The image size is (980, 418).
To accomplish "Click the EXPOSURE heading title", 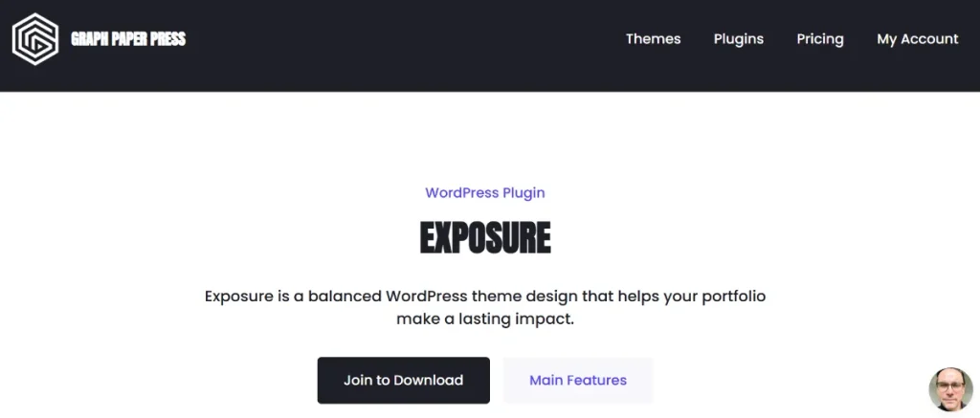I will coord(485,238).
